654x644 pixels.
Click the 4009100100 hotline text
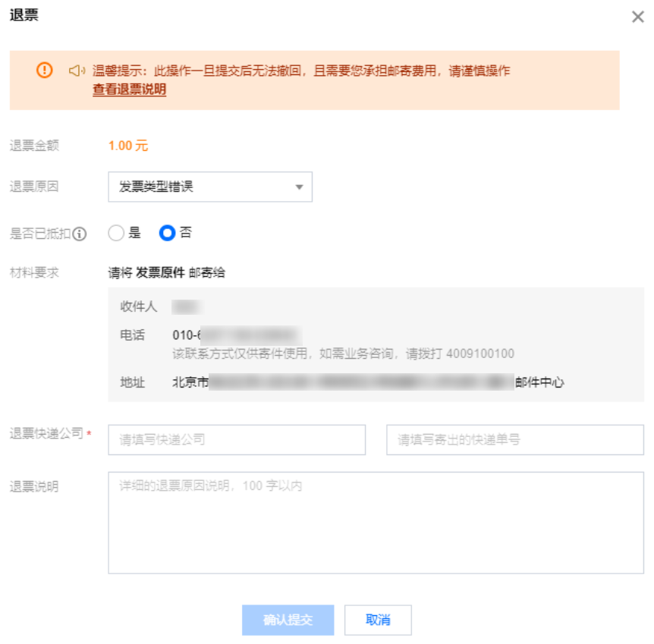click(479, 353)
